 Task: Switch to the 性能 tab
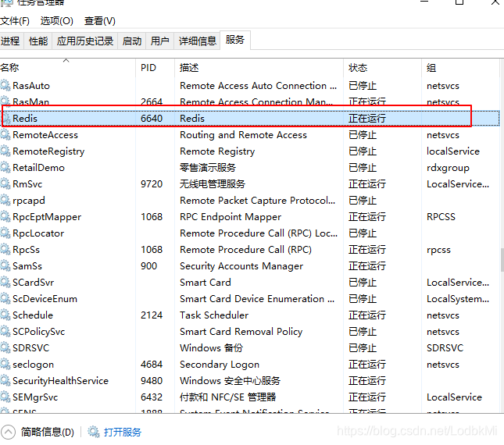pyautogui.click(x=38, y=41)
